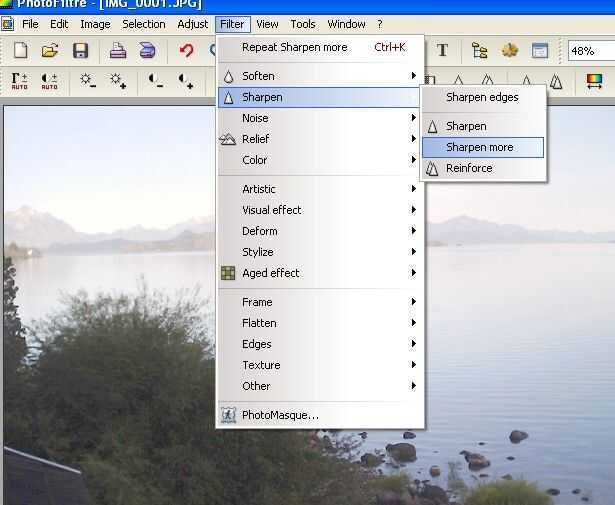The width and height of the screenshot is (615, 505).
Task: Open the Edit menu
Action: (x=59, y=24)
